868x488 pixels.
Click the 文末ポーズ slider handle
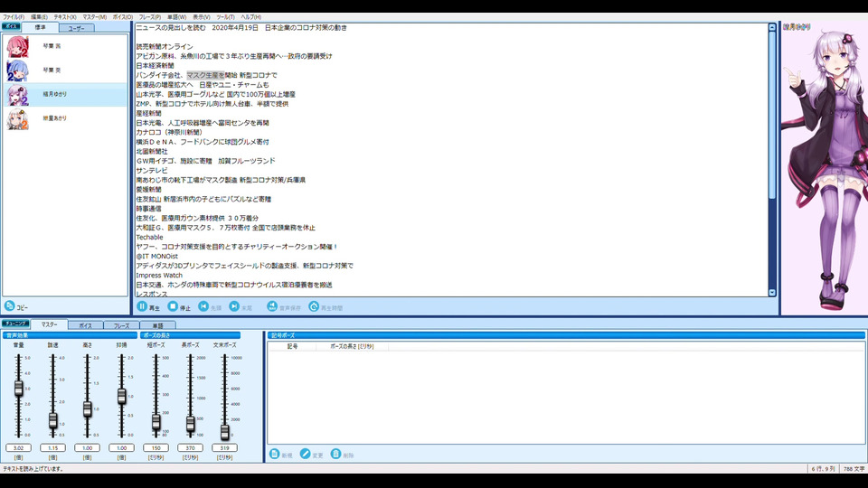[225, 432]
